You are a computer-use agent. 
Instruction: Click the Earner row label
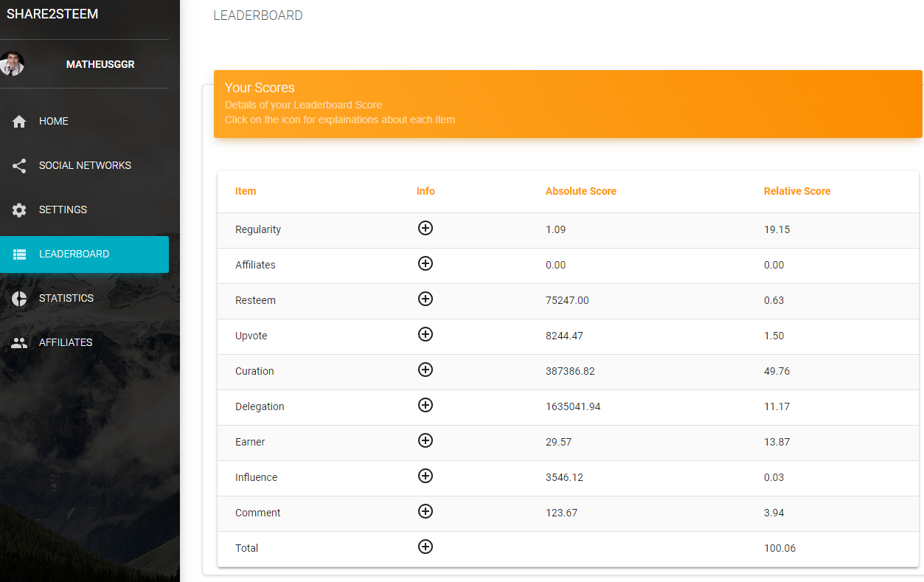tap(250, 442)
